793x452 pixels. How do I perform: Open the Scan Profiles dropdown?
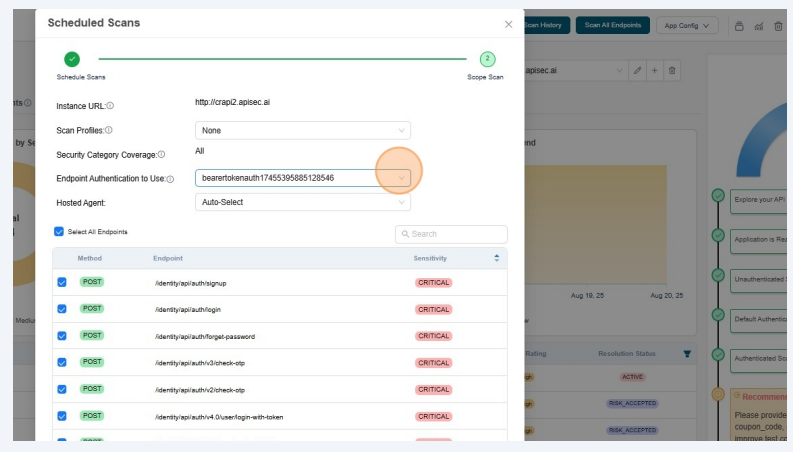click(x=302, y=130)
